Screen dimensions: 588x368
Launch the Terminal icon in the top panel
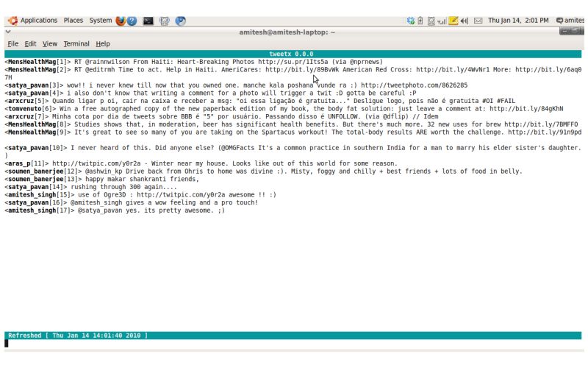coord(148,21)
